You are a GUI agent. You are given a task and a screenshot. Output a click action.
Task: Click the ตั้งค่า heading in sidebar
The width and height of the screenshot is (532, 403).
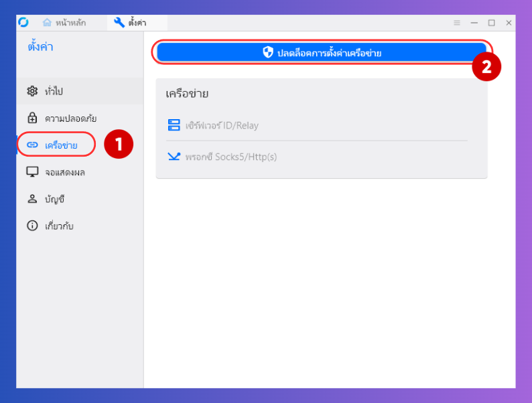pyautogui.click(x=40, y=46)
